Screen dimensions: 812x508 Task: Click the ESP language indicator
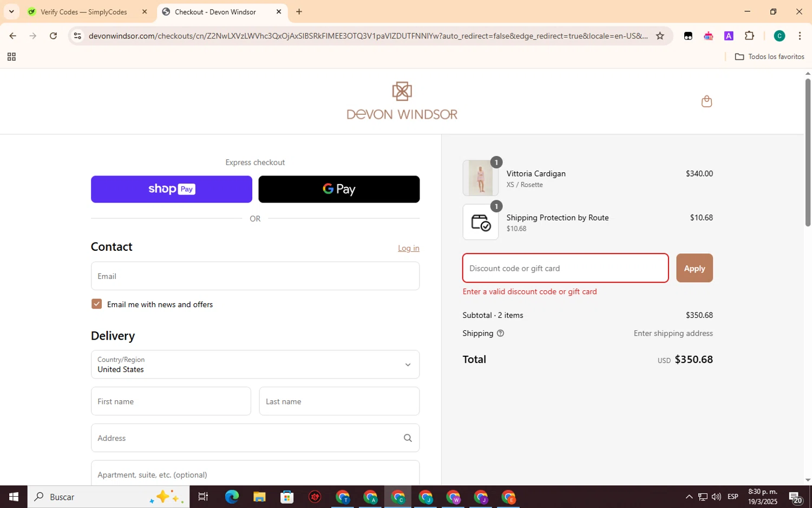pos(733,497)
